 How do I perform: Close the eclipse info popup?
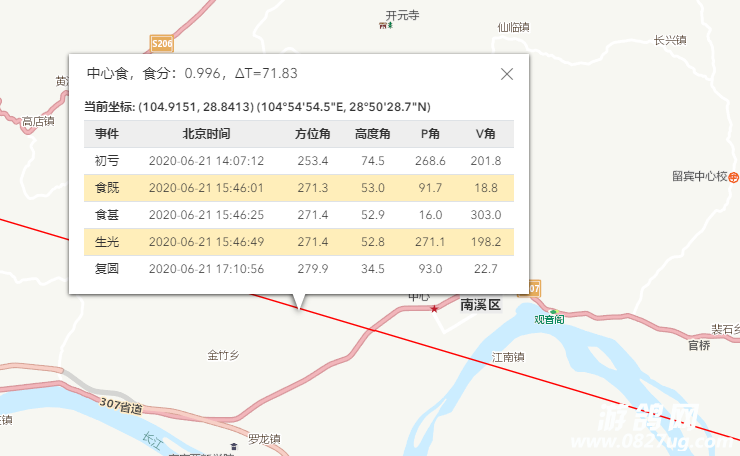(x=507, y=74)
